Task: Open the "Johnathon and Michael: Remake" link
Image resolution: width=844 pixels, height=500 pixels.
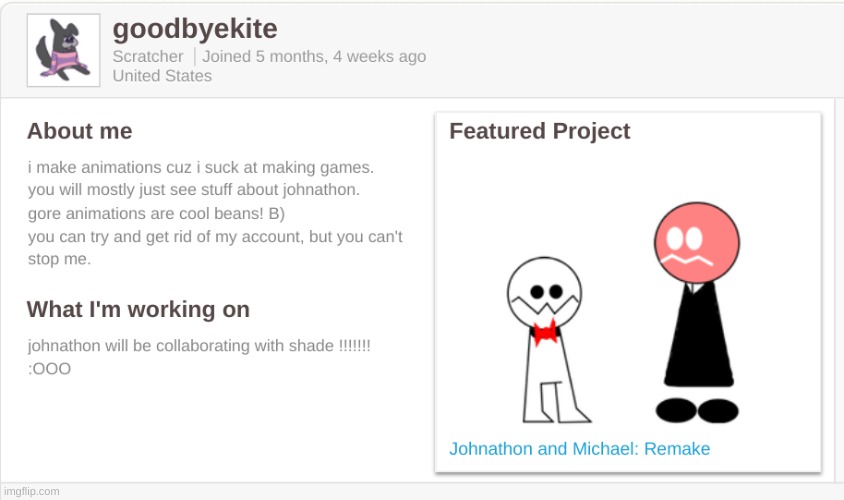Action: (579, 448)
